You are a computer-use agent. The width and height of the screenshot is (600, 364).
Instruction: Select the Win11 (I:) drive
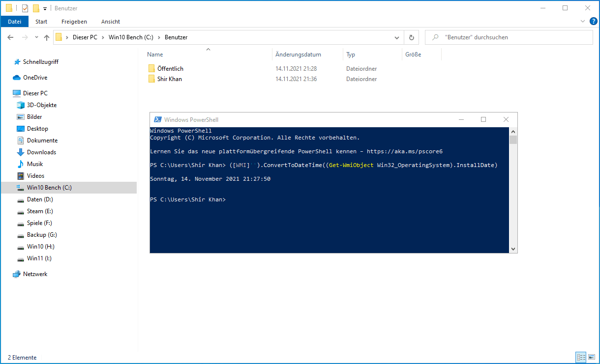click(39, 258)
